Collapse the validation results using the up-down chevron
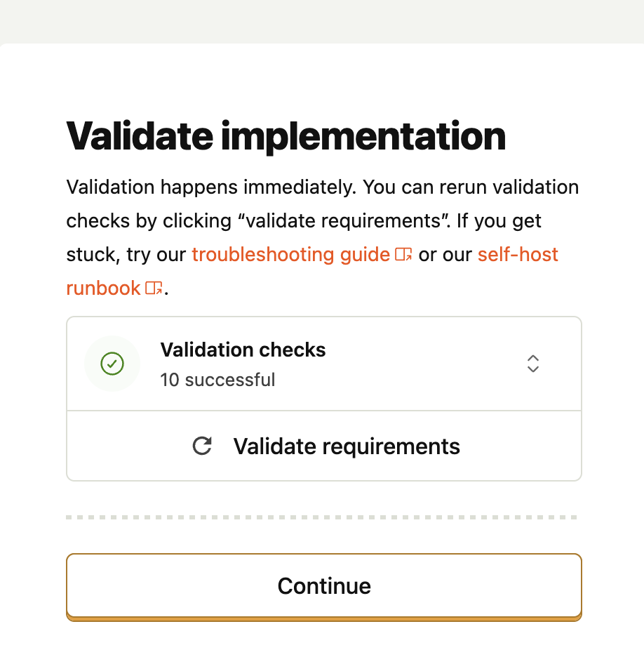Viewport: 644px width, 650px height. tap(532, 364)
